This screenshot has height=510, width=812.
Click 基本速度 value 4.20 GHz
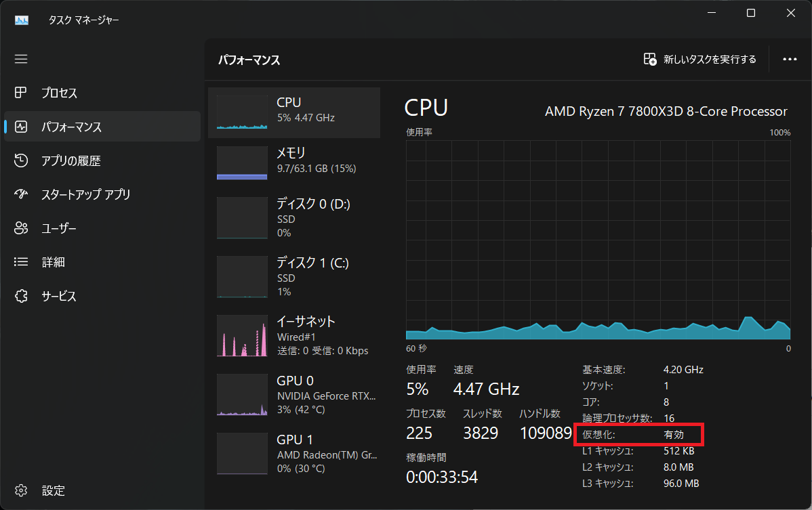click(x=683, y=370)
